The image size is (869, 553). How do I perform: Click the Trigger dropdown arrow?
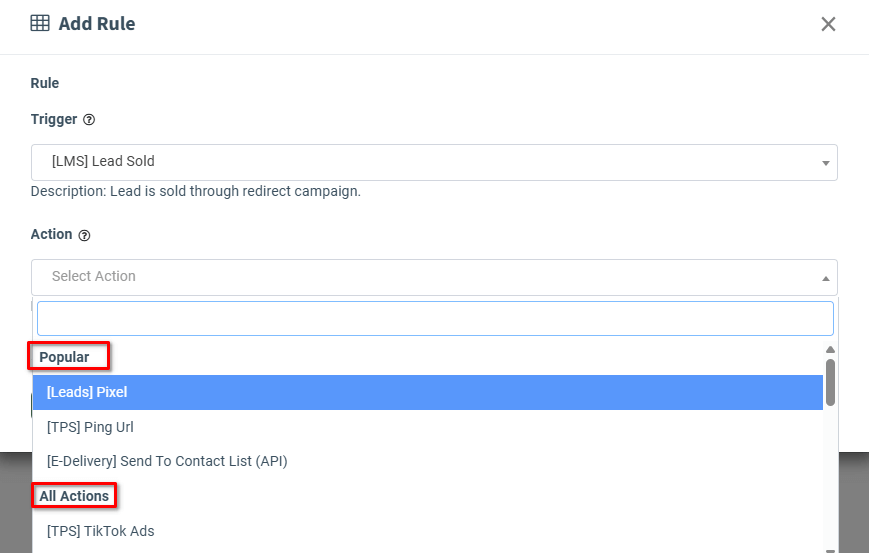click(826, 163)
